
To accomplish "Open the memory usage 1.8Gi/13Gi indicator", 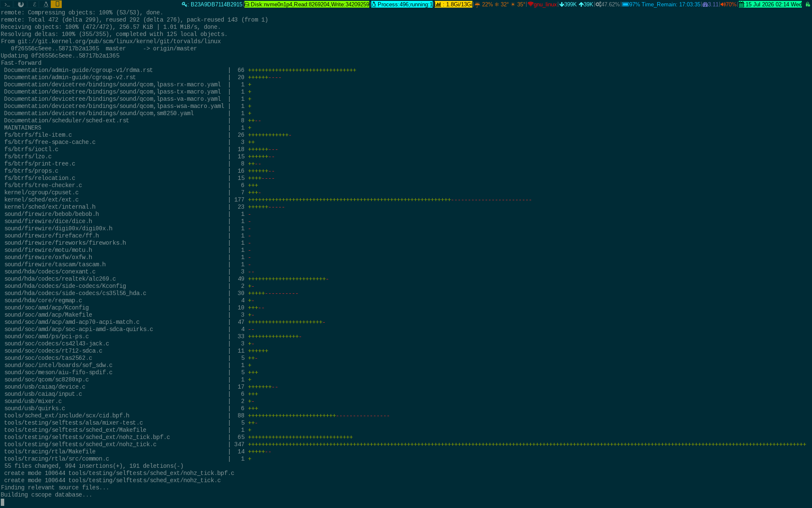I will 453,5.
